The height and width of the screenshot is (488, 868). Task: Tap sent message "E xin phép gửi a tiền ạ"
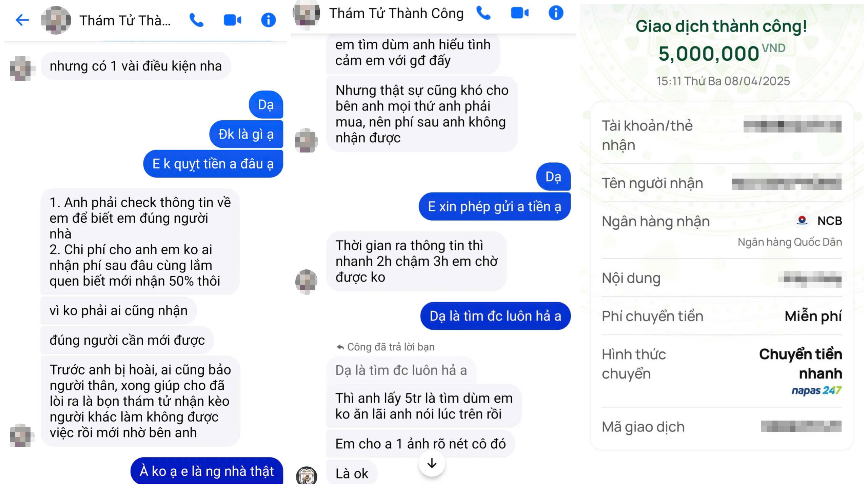pyautogui.click(x=495, y=206)
